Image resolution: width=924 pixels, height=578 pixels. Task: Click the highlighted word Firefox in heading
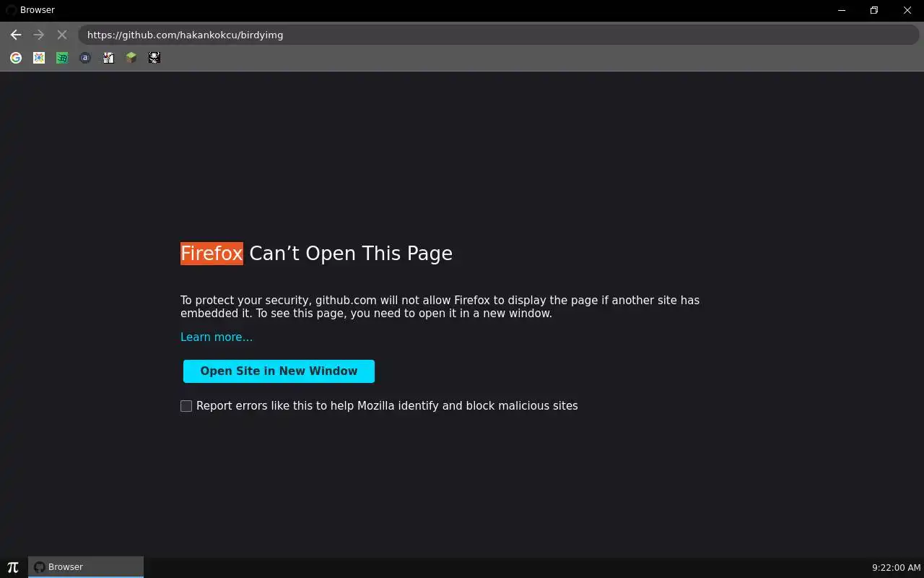click(212, 254)
